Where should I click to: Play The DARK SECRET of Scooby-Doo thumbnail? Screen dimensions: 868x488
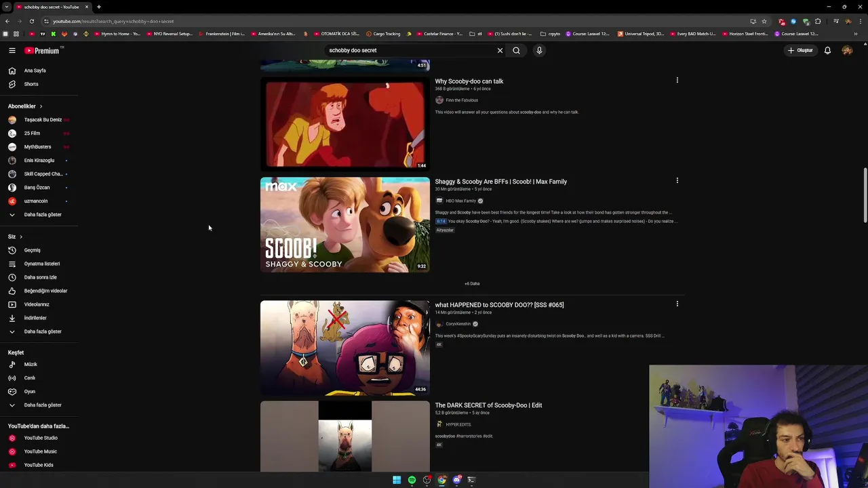[345, 436]
